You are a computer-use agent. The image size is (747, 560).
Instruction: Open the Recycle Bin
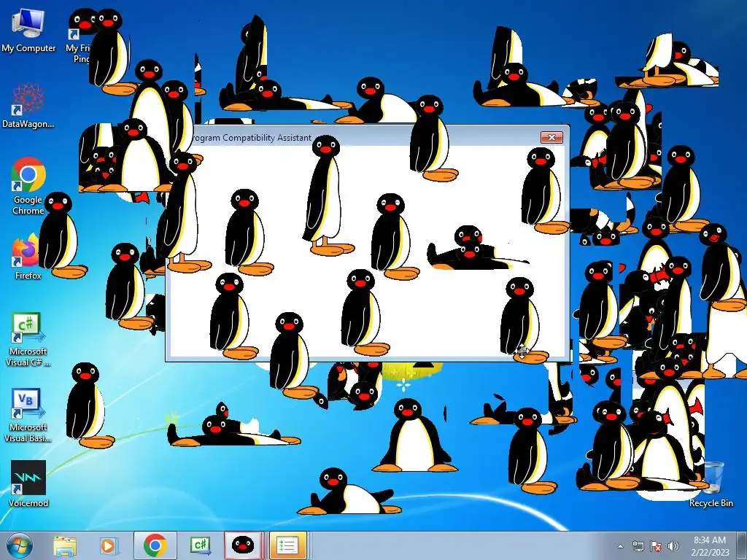(711, 485)
